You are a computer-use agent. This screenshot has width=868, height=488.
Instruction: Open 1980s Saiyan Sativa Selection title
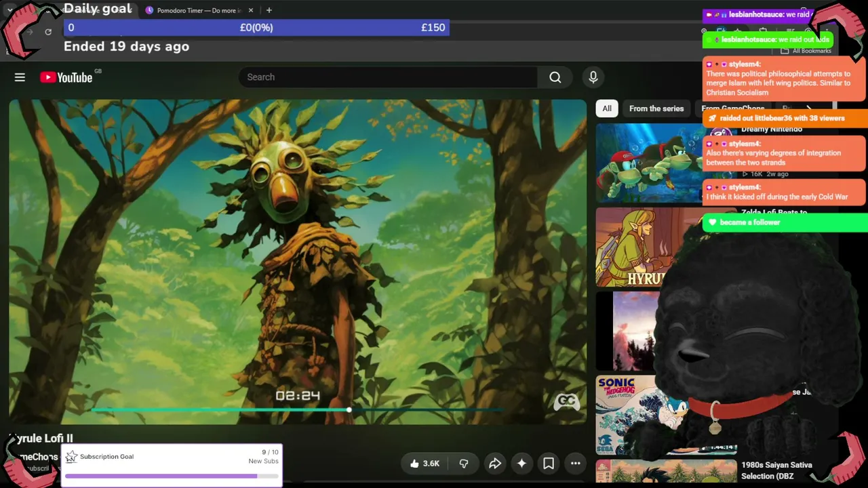pyautogui.click(x=776, y=470)
